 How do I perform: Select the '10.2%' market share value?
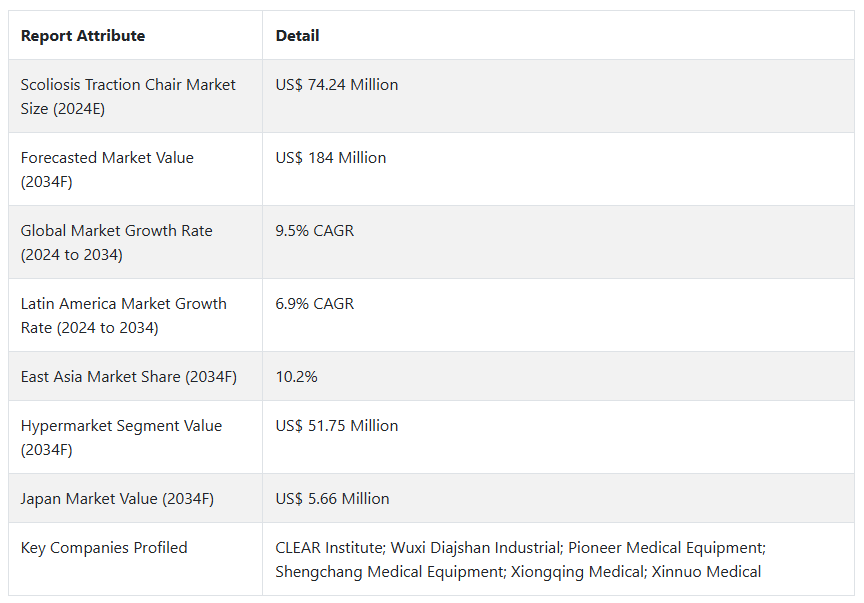[297, 377]
